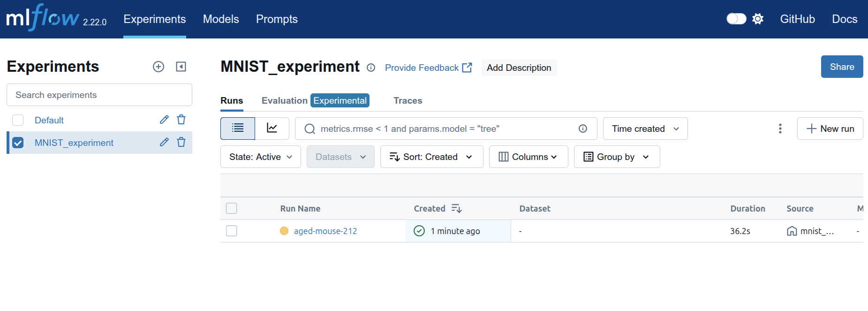The width and height of the screenshot is (868, 311).
Task: Open the GitHub link
Action: pos(797,19)
